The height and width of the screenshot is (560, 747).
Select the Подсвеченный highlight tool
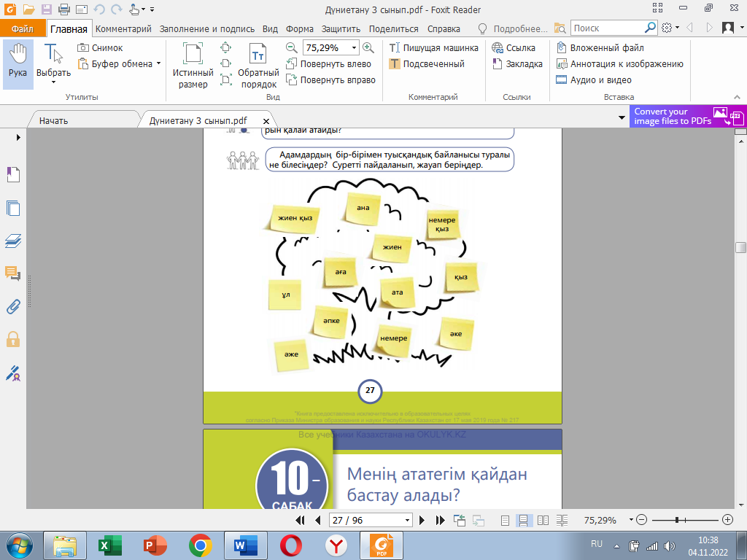pos(427,64)
